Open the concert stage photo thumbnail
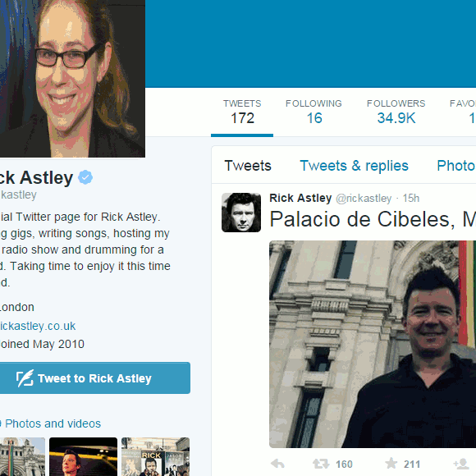Image resolution: width=476 pixels, height=476 pixels. click(x=83, y=456)
